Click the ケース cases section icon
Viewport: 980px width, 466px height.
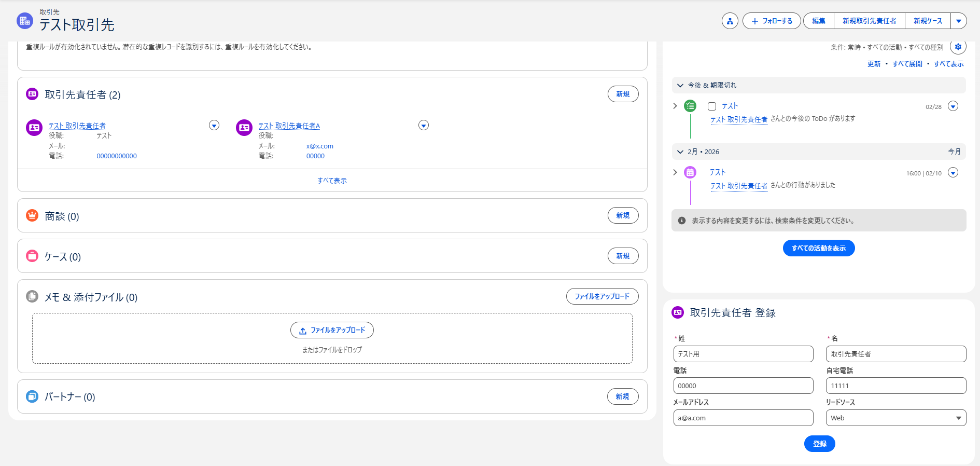click(x=32, y=256)
